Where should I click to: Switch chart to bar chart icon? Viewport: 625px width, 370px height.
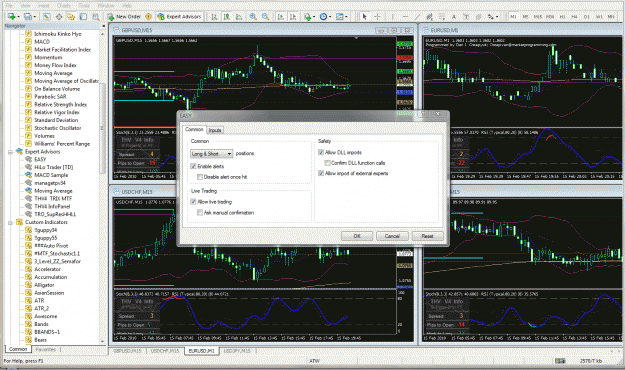tap(214, 16)
